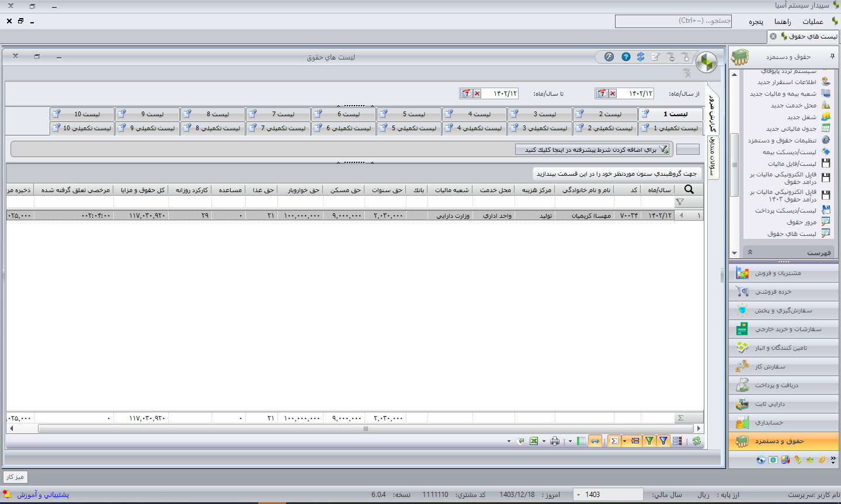Click the add filter funnel with plus
The image size is (841, 504).
pyautogui.click(x=685, y=57)
